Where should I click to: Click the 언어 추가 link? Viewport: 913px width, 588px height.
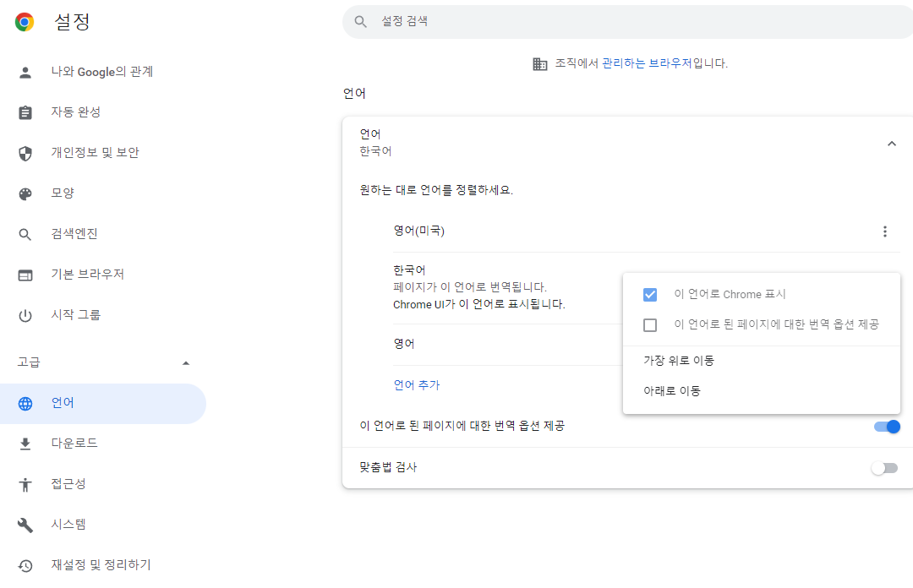pos(416,385)
